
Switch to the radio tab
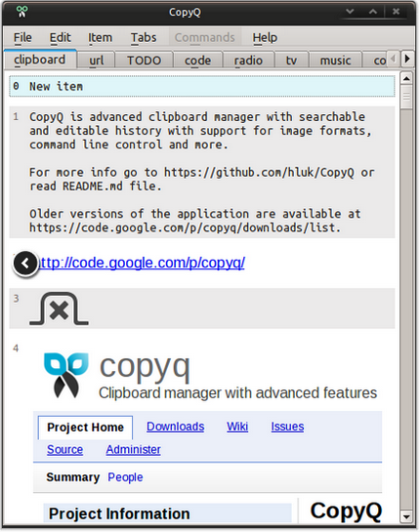248,61
